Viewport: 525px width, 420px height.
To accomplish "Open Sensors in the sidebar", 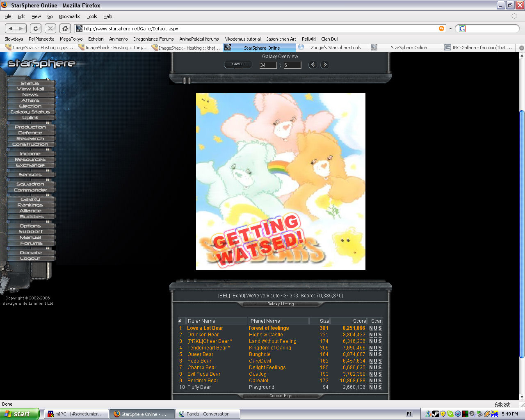I will tap(30, 175).
